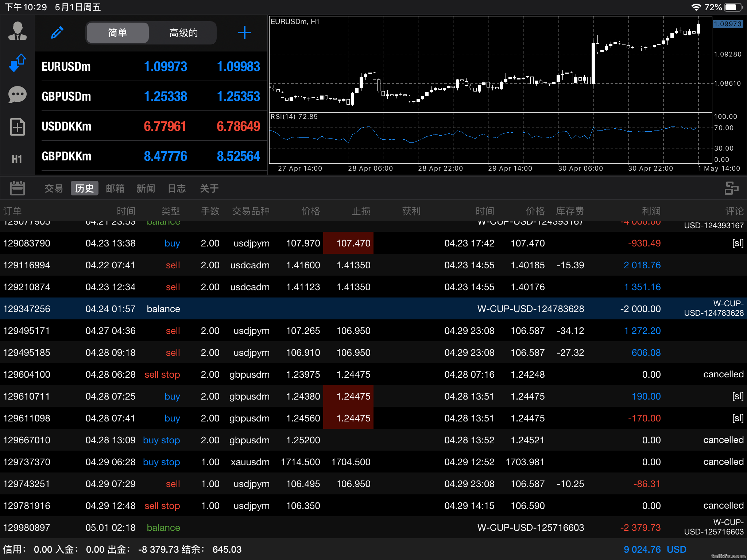Select order 129116994 row
Viewport: 747px width, 560px height.
[373, 265]
